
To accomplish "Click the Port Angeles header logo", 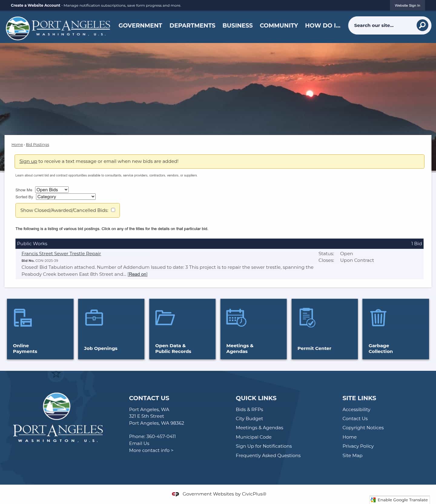I will click(58, 28).
